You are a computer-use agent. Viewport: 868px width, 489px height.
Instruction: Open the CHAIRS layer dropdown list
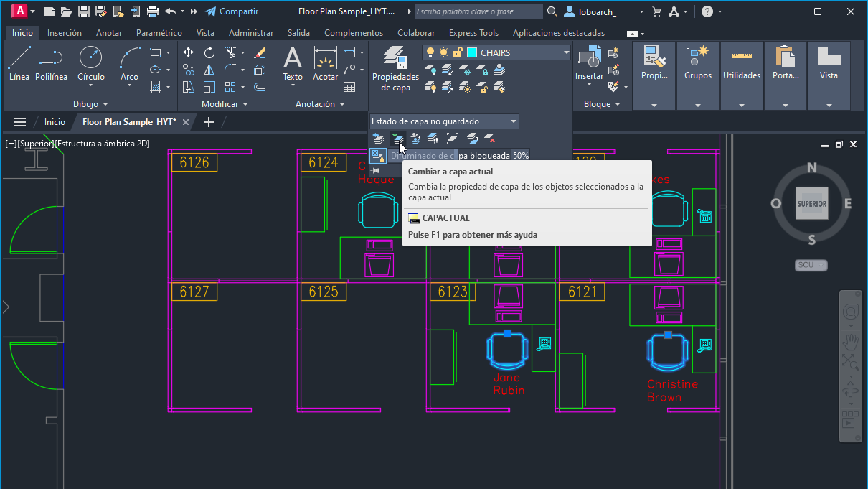pos(566,52)
